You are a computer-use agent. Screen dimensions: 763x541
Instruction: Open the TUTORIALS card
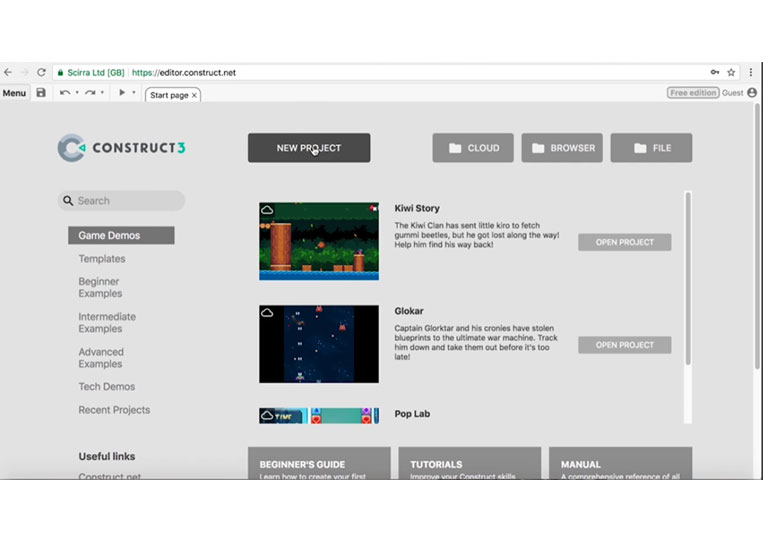point(470,463)
